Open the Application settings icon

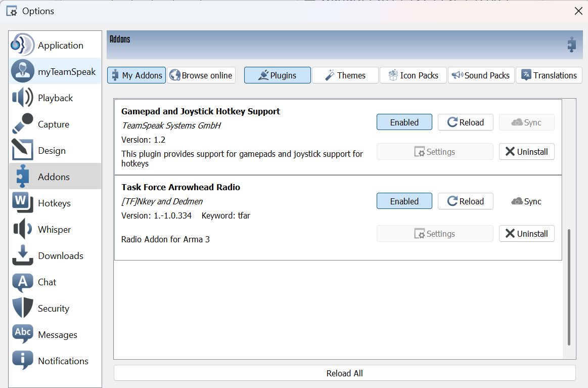(x=23, y=45)
